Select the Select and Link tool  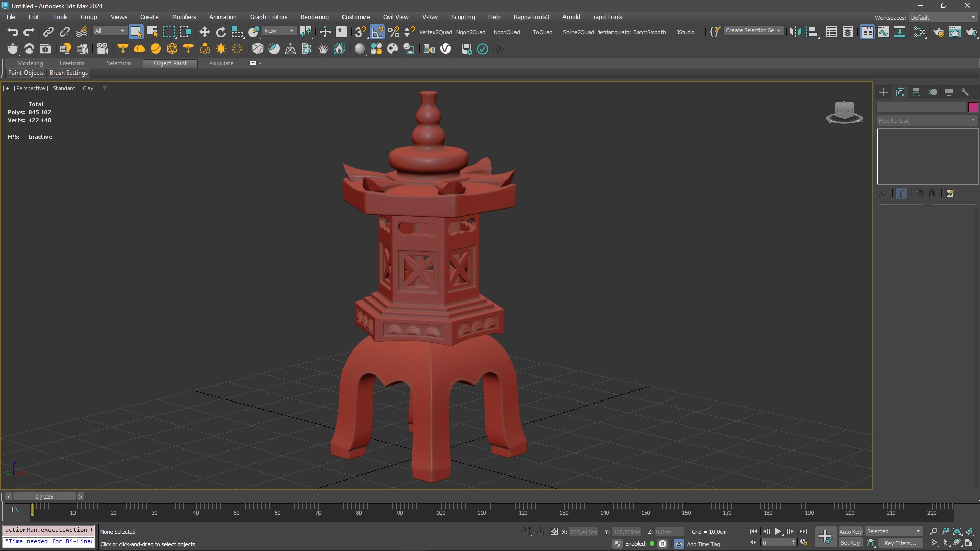click(x=48, y=32)
